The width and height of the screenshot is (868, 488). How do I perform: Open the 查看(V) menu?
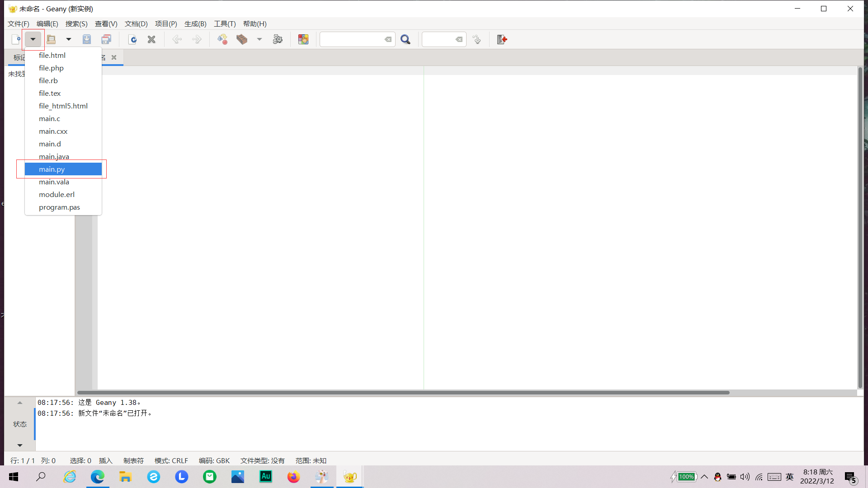click(x=106, y=23)
